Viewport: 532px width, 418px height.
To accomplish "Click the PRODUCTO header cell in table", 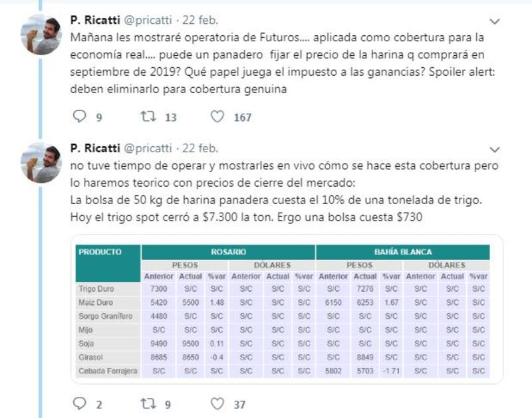I will point(100,253).
